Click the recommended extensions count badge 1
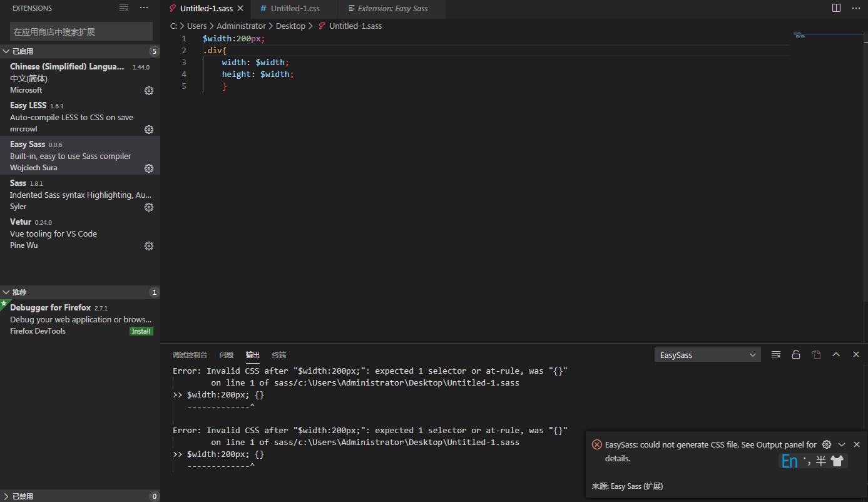 coord(155,292)
